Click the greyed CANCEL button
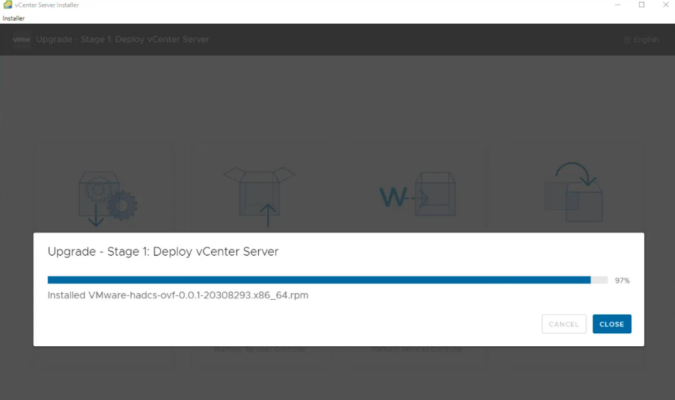 (x=564, y=324)
